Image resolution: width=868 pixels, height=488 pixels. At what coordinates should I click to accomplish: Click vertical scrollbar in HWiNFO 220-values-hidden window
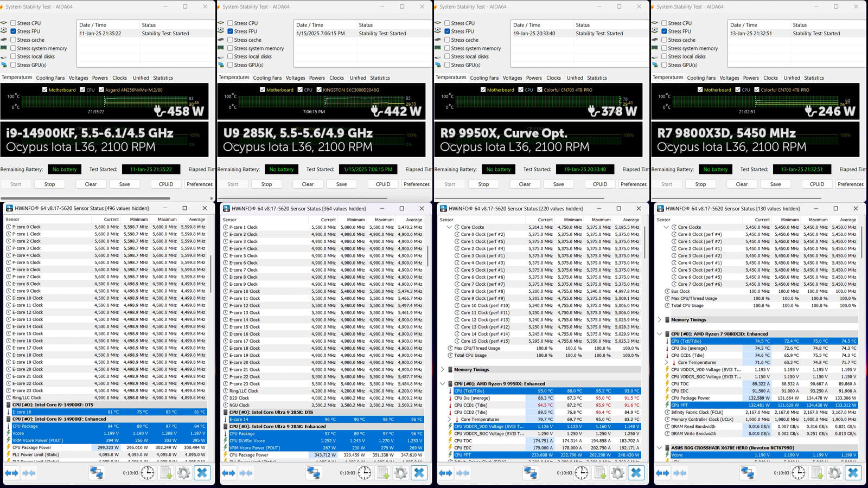645,242
